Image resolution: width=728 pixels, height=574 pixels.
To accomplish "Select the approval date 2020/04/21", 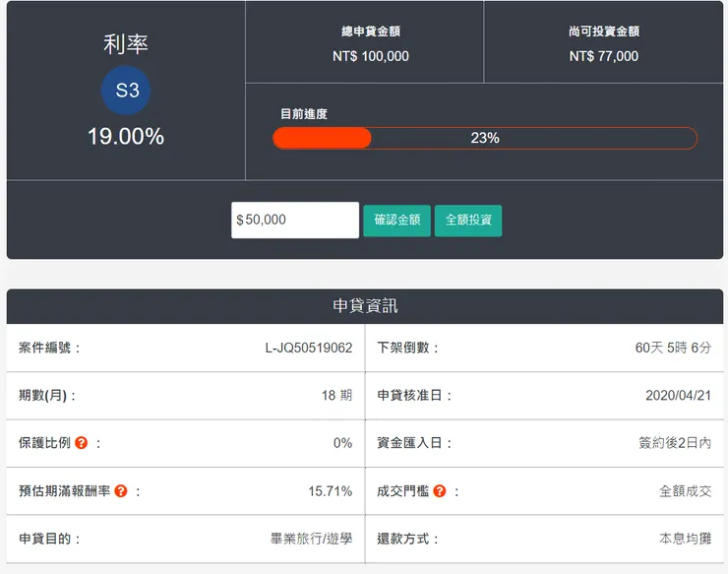I will tap(678, 395).
